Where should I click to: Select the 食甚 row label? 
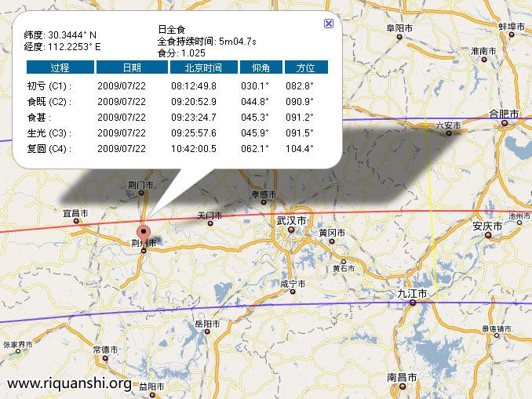point(39,118)
